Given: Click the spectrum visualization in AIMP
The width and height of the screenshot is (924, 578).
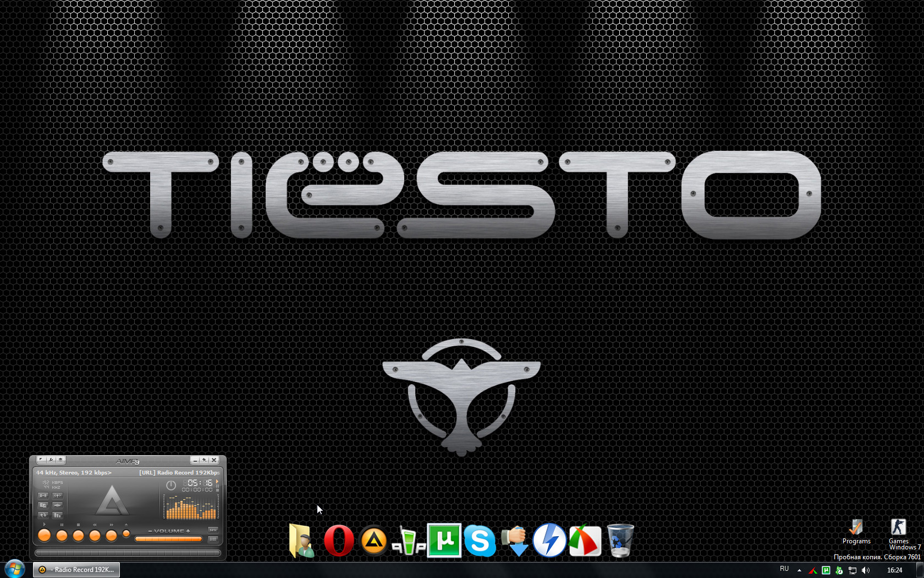Looking at the screenshot, I should click(190, 507).
